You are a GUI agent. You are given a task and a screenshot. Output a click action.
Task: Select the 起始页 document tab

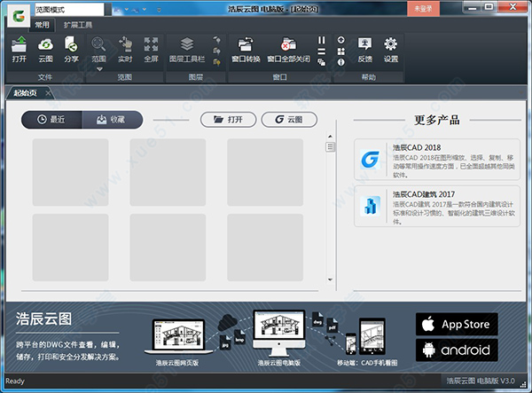click(25, 93)
